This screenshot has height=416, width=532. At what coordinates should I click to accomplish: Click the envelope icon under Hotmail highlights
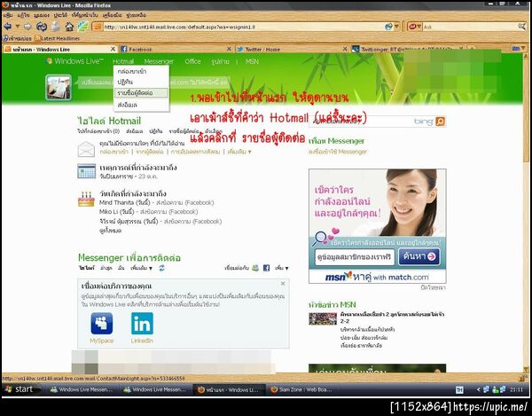click(86, 149)
